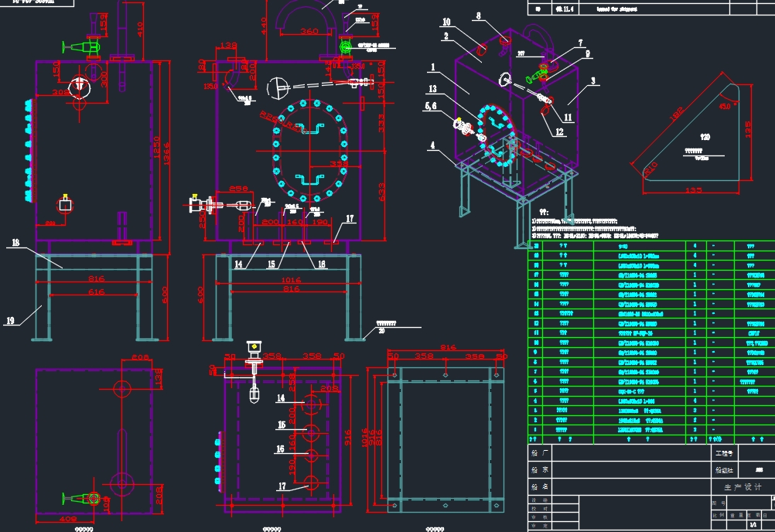Click the 1366 overall height dimension
This screenshot has height=532, width=775.
click(x=166, y=154)
